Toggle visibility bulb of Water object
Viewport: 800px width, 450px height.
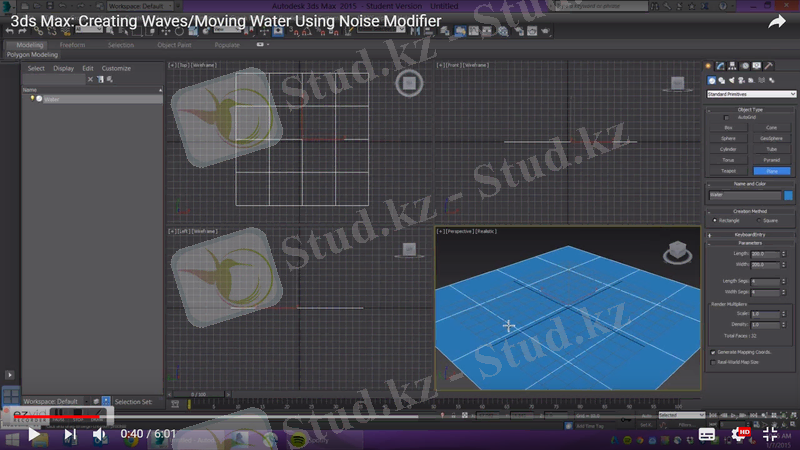pyautogui.click(x=32, y=98)
